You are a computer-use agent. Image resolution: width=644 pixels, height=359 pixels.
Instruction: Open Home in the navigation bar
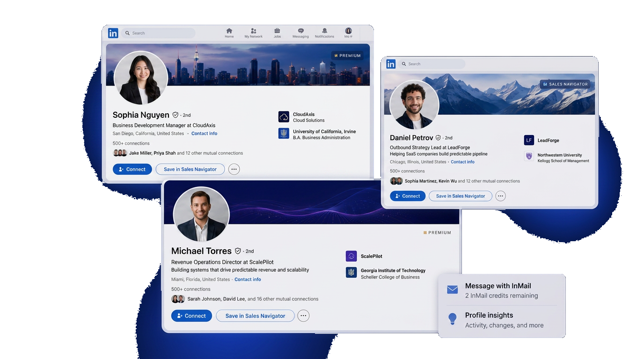point(229,33)
